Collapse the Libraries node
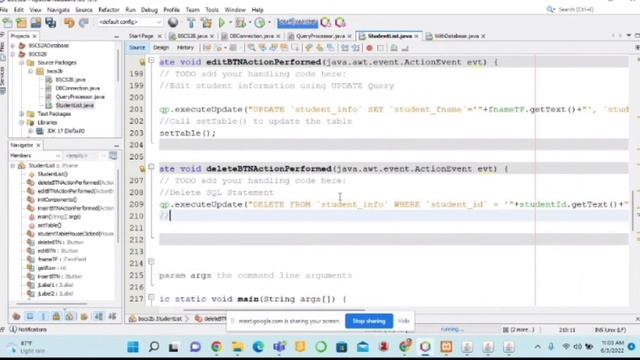This screenshot has height=360, width=640. point(21,122)
